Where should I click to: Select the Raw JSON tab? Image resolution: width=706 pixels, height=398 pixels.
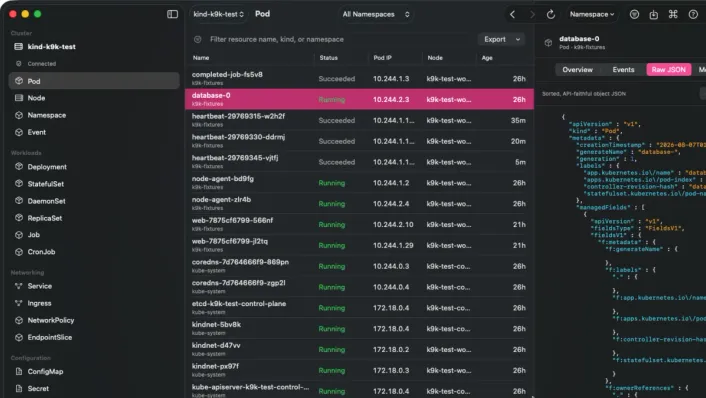point(669,70)
